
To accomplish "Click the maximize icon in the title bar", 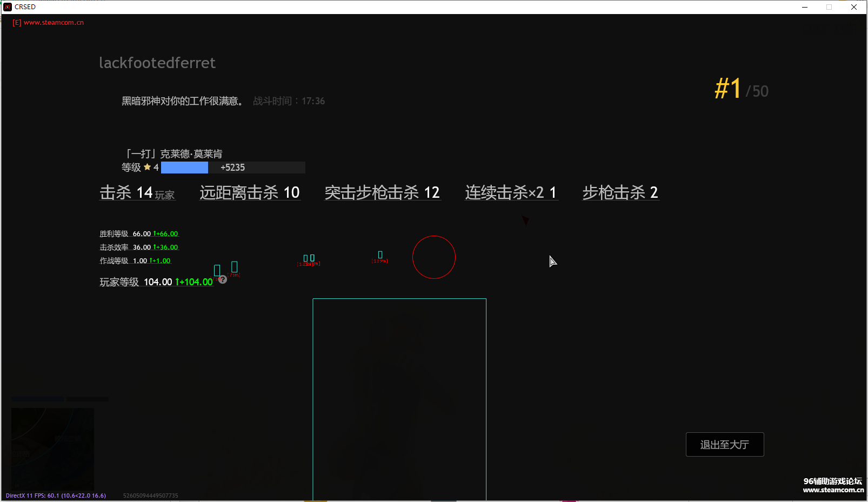I will 829,7.
